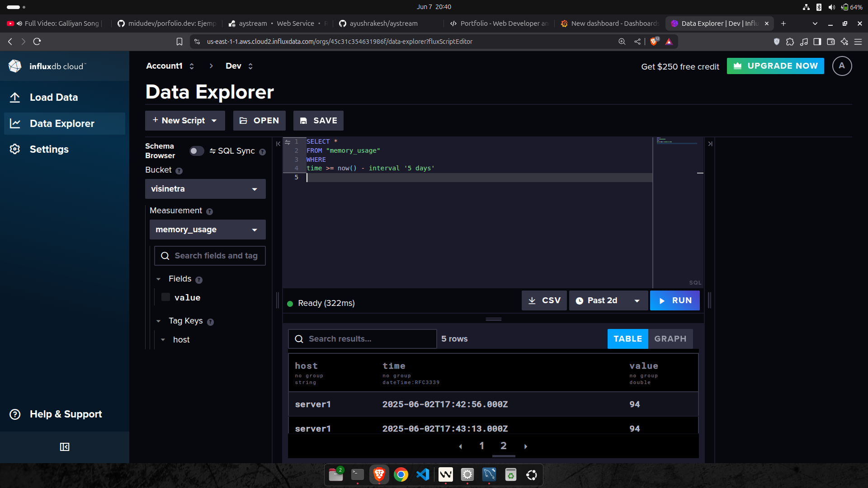Click the vertical divider handle right of RUN
Screen dimensions: 868x488
pyautogui.click(x=709, y=300)
